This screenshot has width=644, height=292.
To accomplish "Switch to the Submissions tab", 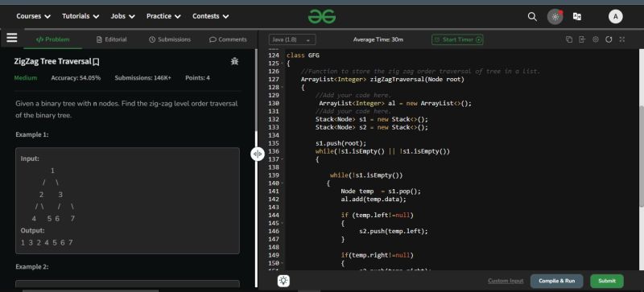I will click(170, 39).
